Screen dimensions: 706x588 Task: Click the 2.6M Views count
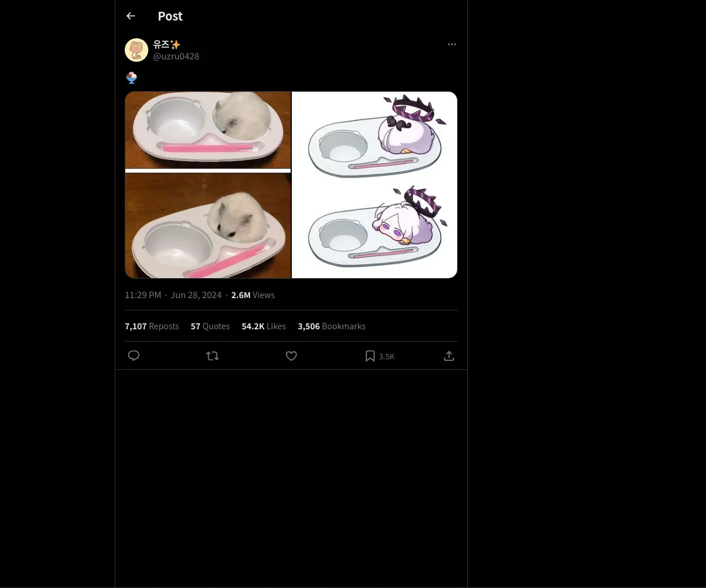tap(253, 295)
